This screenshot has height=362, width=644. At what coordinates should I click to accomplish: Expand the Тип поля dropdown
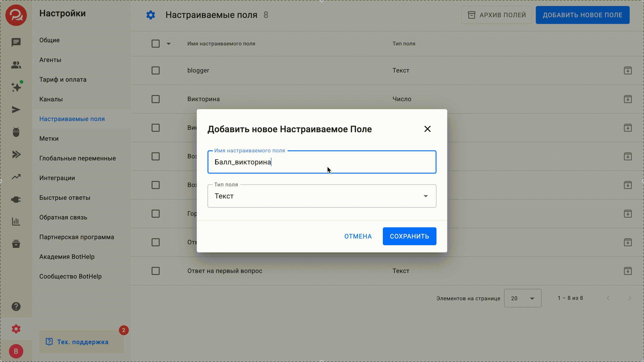tap(322, 196)
